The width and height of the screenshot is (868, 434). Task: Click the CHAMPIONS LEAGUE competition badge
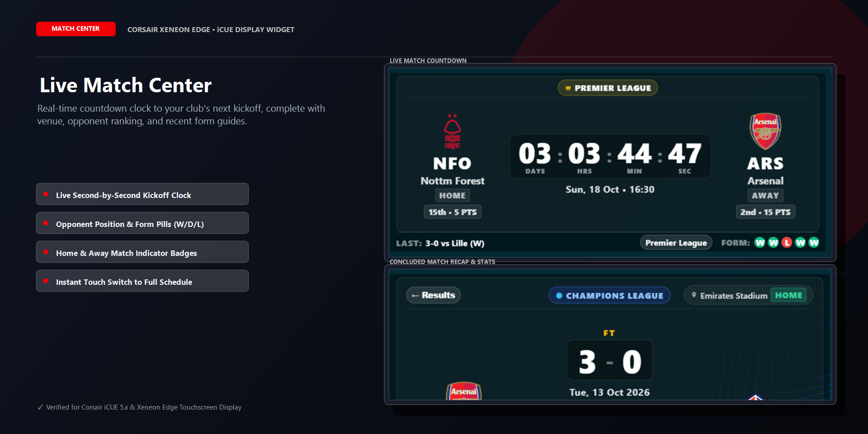[609, 296]
